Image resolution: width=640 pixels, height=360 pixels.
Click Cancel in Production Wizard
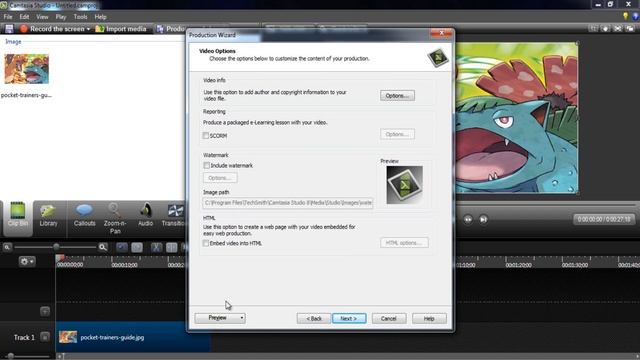tap(389, 318)
